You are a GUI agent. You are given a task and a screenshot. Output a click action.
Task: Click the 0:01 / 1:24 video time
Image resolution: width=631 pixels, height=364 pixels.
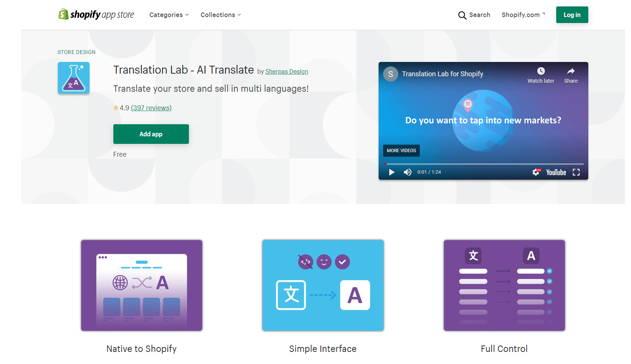coord(429,172)
